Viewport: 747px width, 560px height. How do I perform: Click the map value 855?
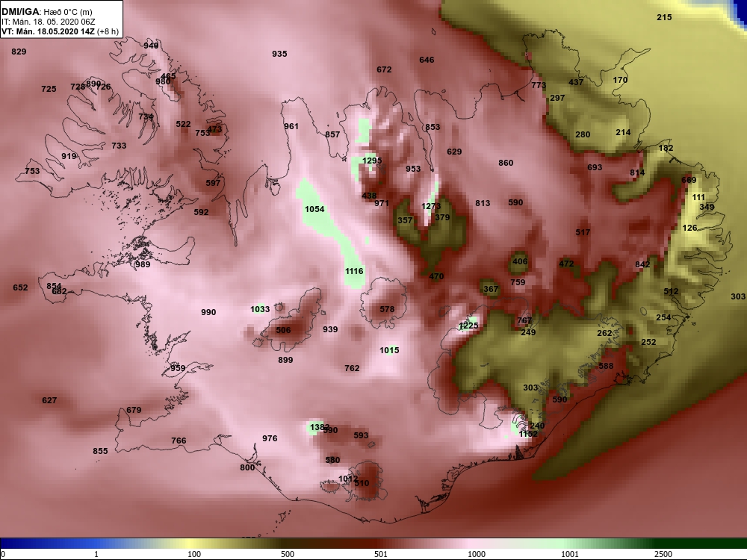[100, 451]
